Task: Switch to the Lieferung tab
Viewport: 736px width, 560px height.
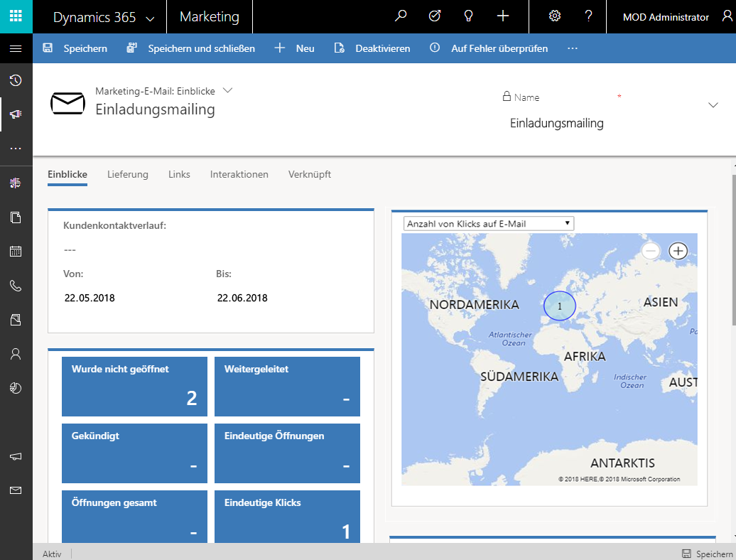Action: (128, 175)
